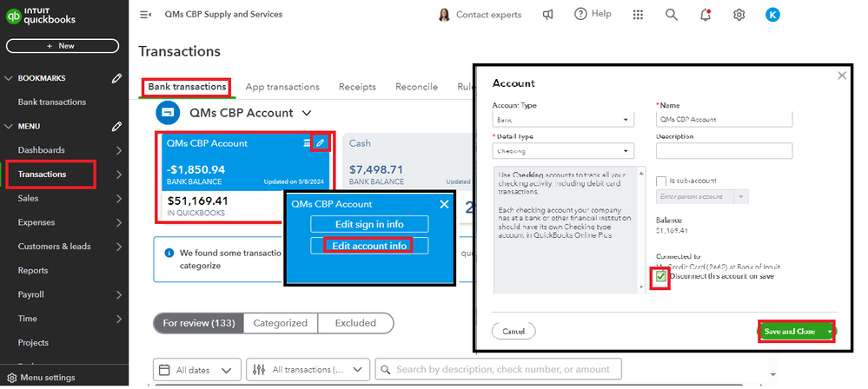868x389 pixels.
Task: Open the K user profile avatar
Action: 772,15
